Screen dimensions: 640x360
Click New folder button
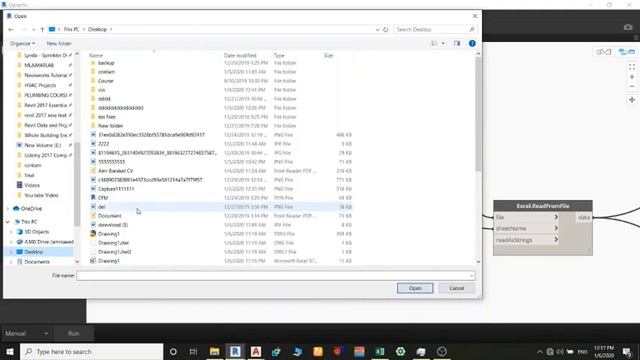pyautogui.click(x=59, y=43)
